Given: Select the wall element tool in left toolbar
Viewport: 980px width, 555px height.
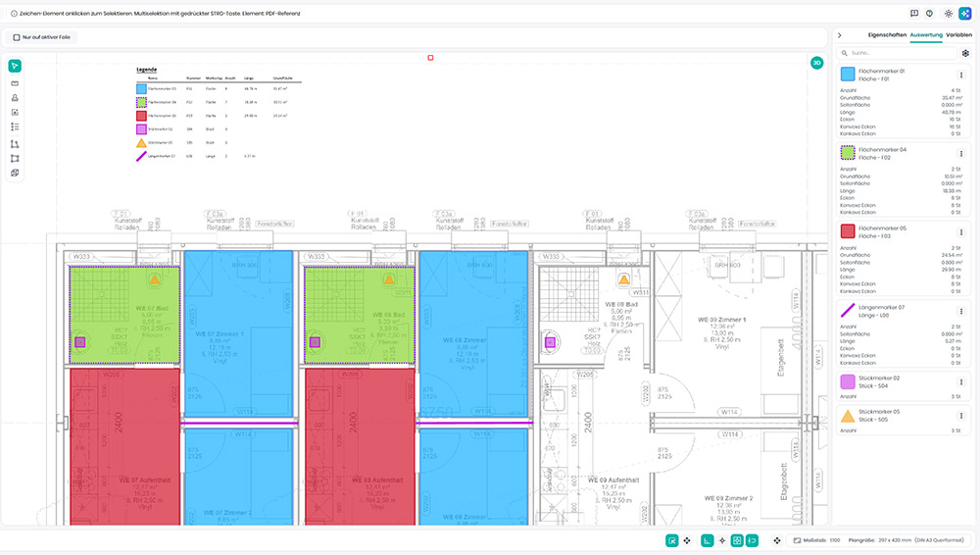Looking at the screenshot, I should click(x=15, y=83).
